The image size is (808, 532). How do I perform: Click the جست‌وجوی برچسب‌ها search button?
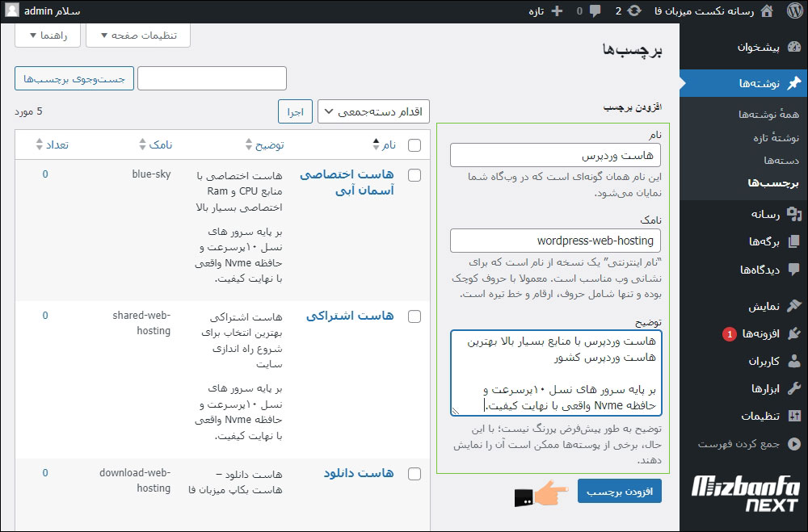74,79
